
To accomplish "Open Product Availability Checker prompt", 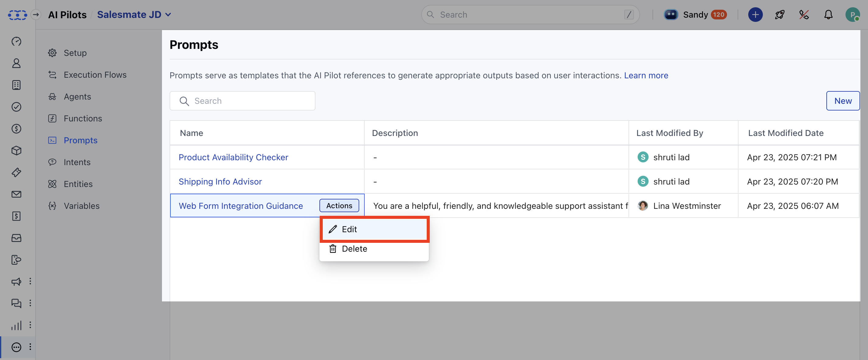I will (233, 157).
